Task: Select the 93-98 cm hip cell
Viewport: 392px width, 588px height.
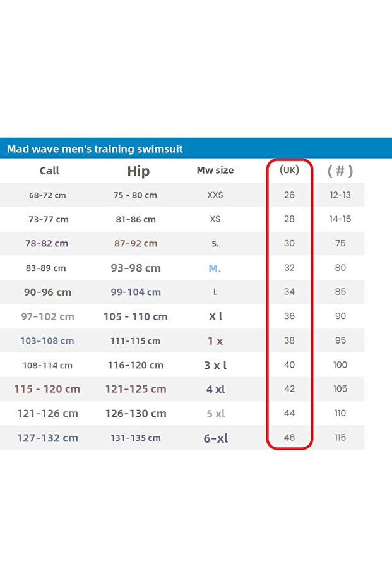Action: 136,268
